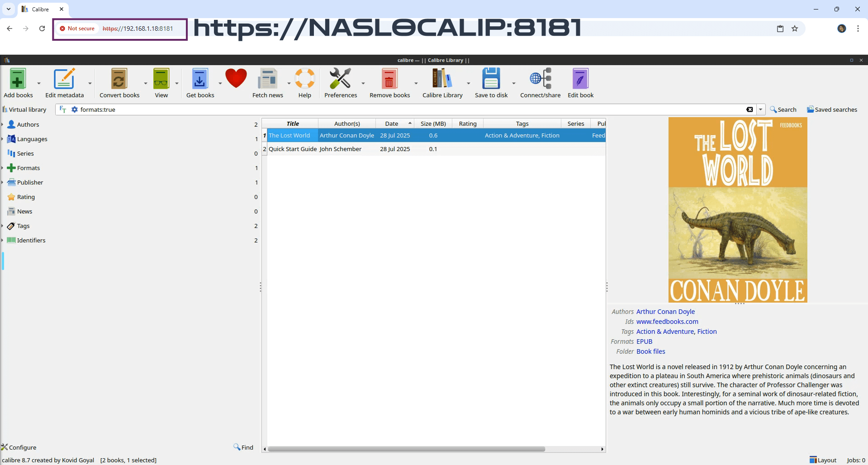
Task: Click the Add books icon
Action: click(x=18, y=79)
